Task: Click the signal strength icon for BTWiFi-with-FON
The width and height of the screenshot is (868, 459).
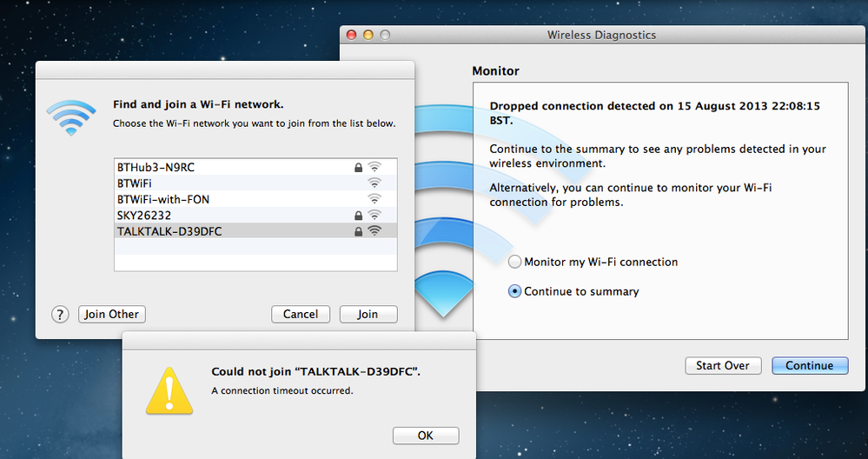Action: click(374, 199)
